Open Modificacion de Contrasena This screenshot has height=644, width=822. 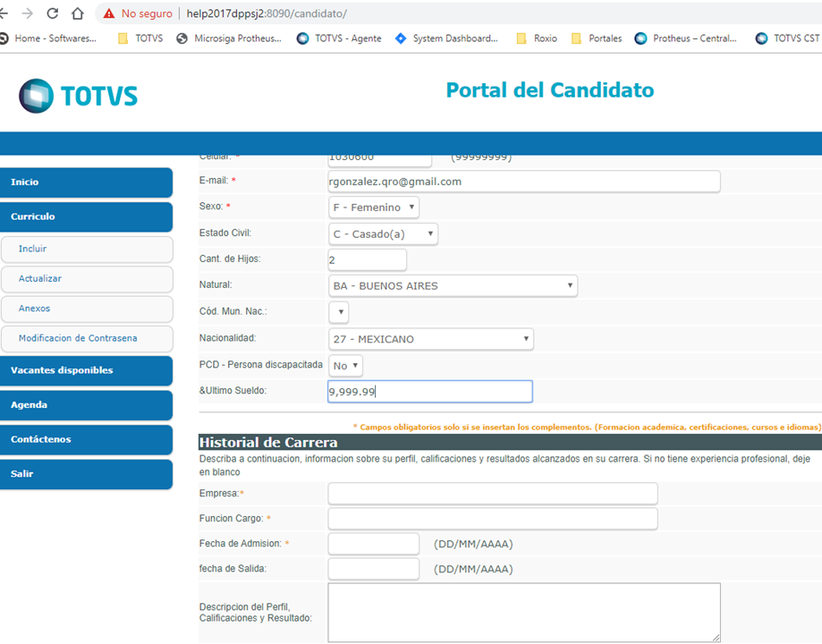pyautogui.click(x=87, y=339)
